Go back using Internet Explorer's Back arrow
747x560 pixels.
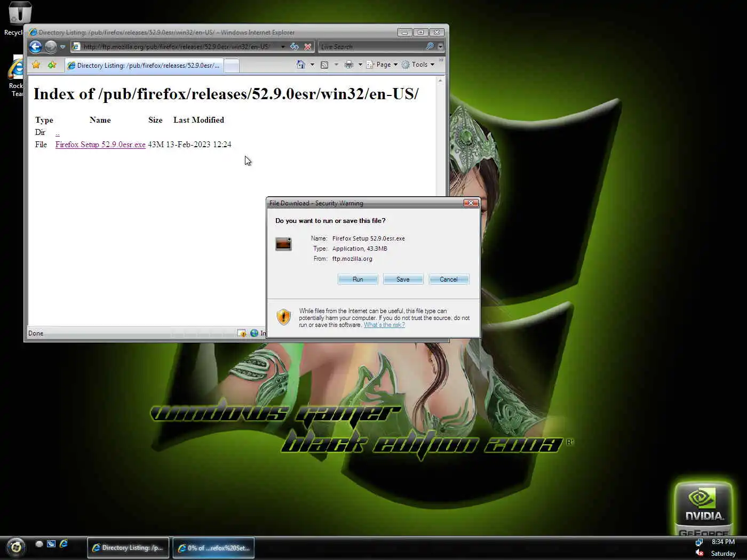[35, 47]
